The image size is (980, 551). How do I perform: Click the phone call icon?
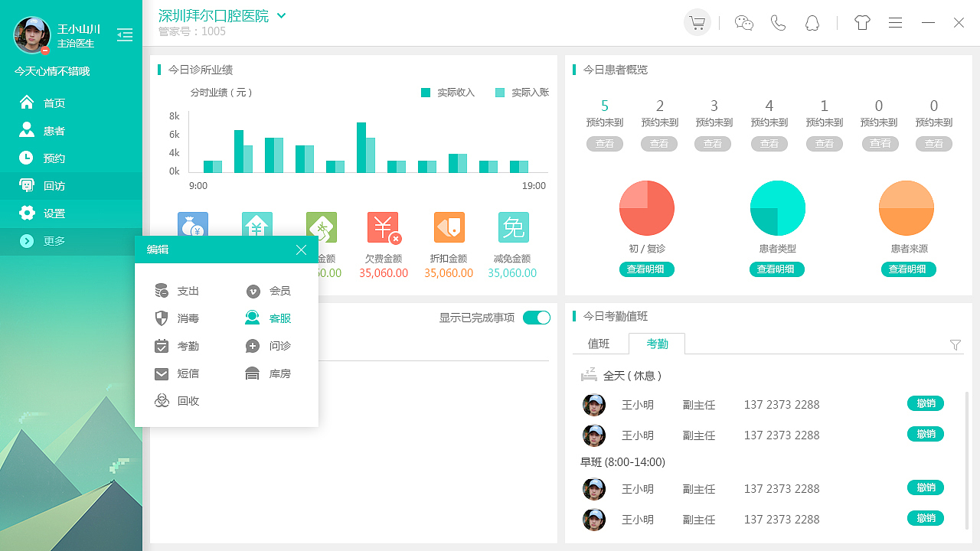click(x=779, y=23)
